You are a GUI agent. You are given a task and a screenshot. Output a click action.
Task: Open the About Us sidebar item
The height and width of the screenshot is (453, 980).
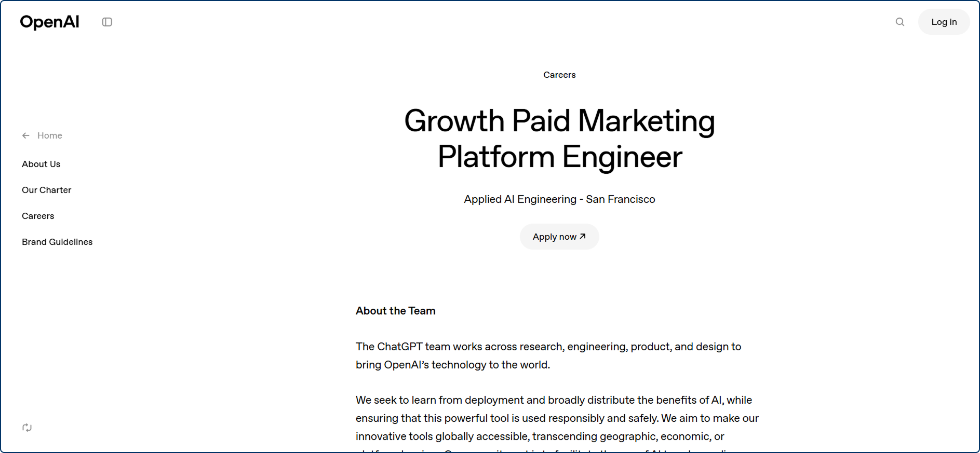(x=41, y=164)
